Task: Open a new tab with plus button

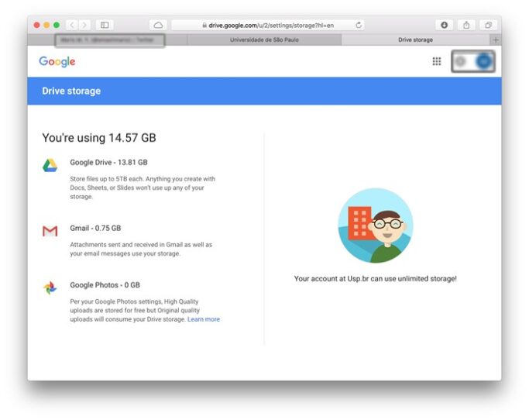Action: coord(496,40)
